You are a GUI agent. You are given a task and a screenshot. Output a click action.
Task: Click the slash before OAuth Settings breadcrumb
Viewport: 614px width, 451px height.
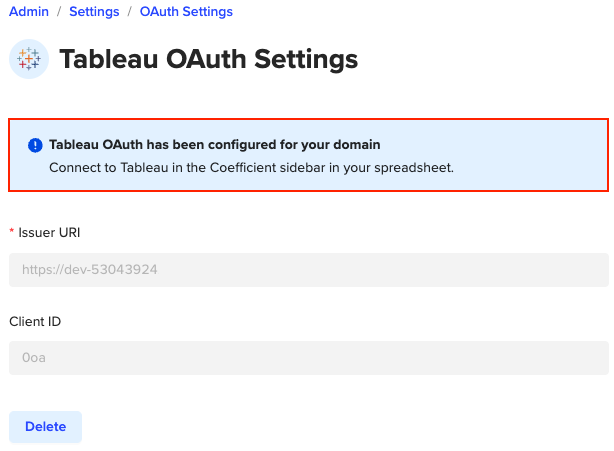(129, 12)
